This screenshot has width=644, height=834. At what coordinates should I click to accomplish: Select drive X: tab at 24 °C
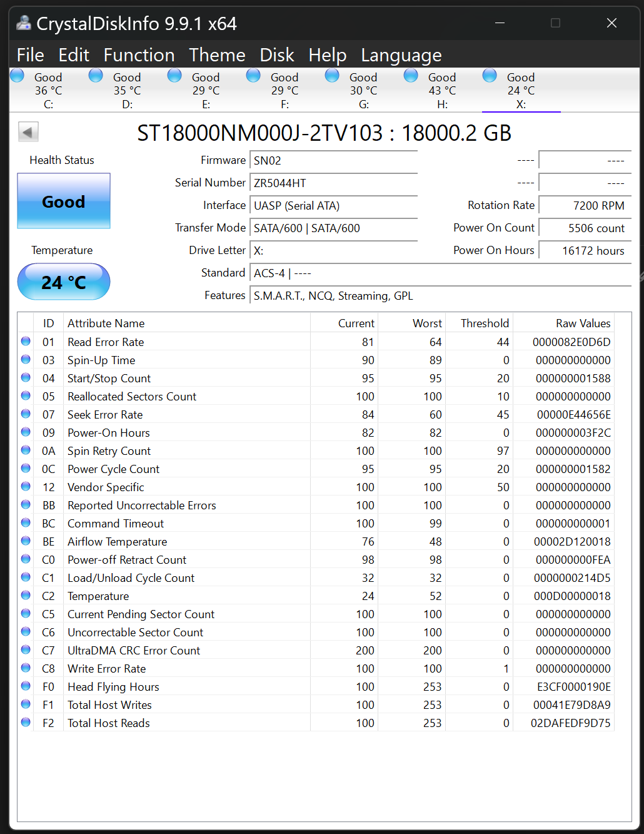(521, 90)
